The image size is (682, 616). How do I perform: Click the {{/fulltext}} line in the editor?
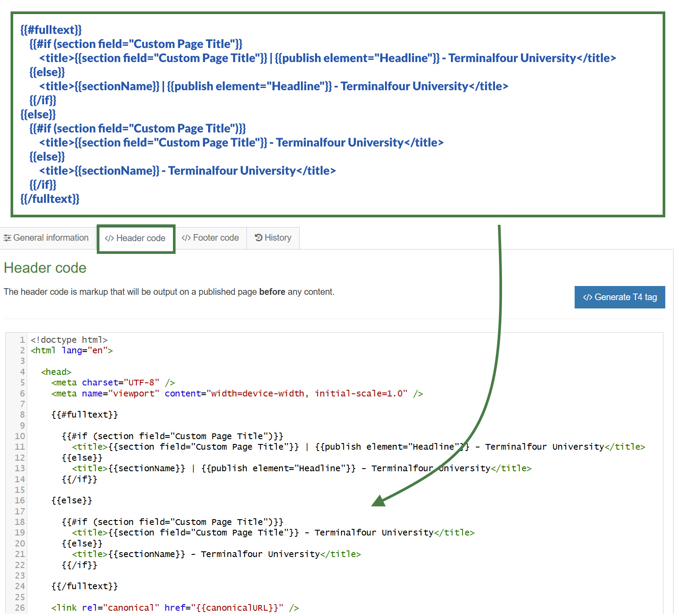pos(84,586)
